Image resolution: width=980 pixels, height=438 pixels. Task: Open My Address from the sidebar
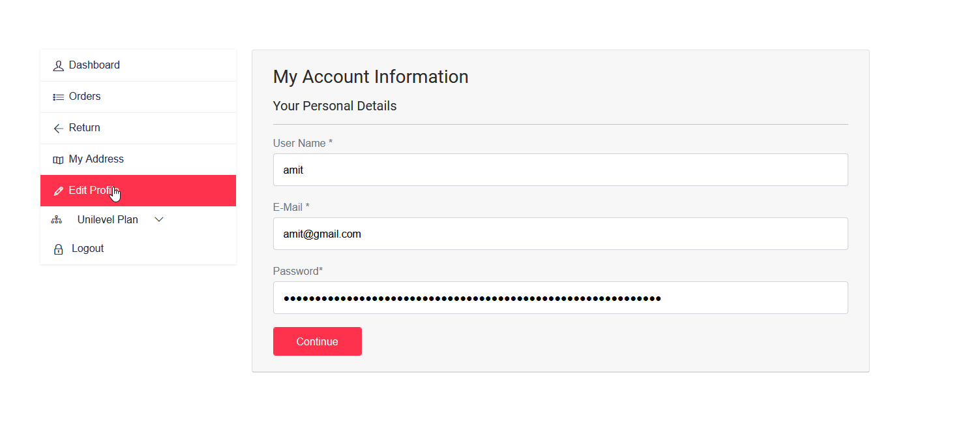(97, 159)
